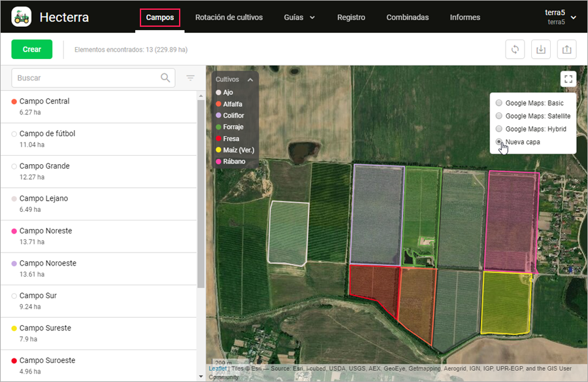Select Google Maps: Hybrid layer
The image size is (588, 382).
499,130
